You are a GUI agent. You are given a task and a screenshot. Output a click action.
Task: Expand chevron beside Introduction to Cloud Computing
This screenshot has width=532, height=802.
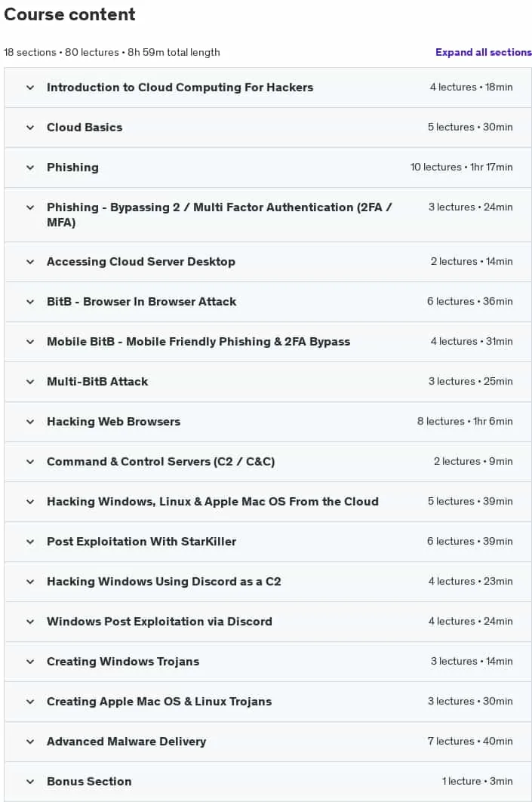[x=30, y=88]
